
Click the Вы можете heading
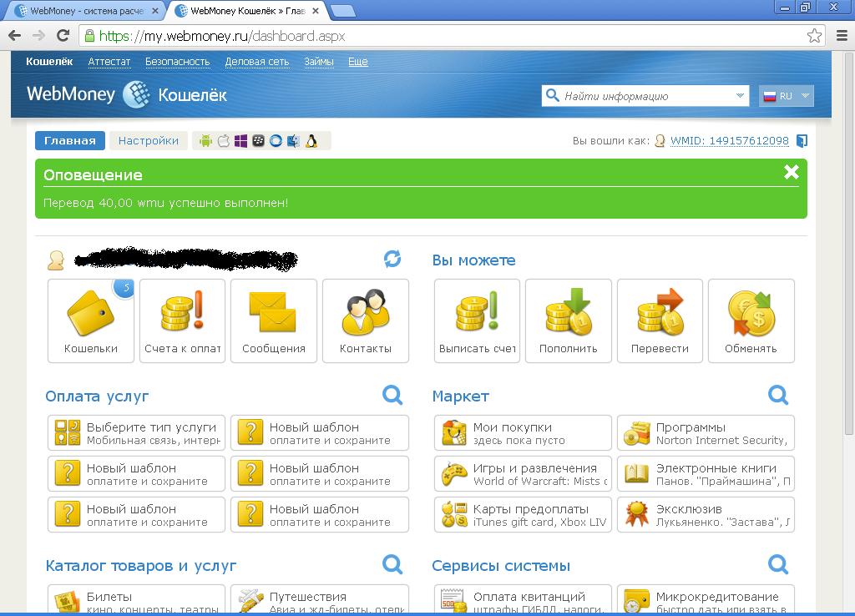[x=473, y=260]
